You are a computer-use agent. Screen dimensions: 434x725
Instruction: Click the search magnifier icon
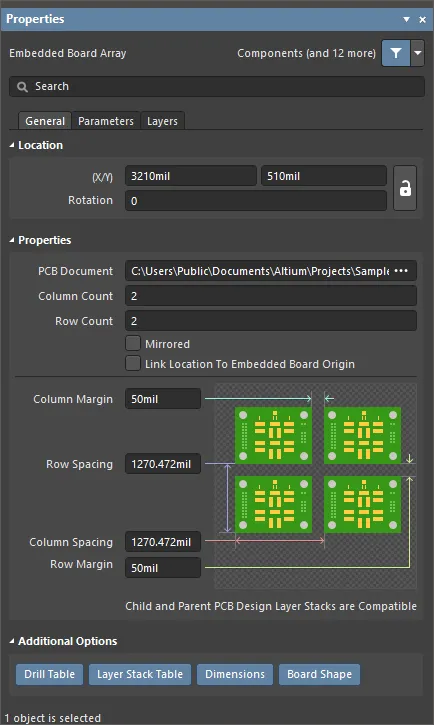[22, 86]
